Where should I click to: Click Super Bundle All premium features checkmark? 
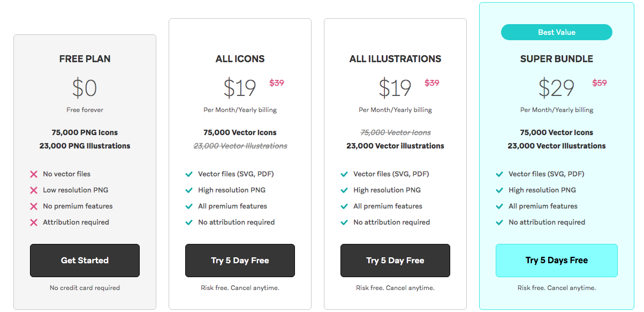499,206
